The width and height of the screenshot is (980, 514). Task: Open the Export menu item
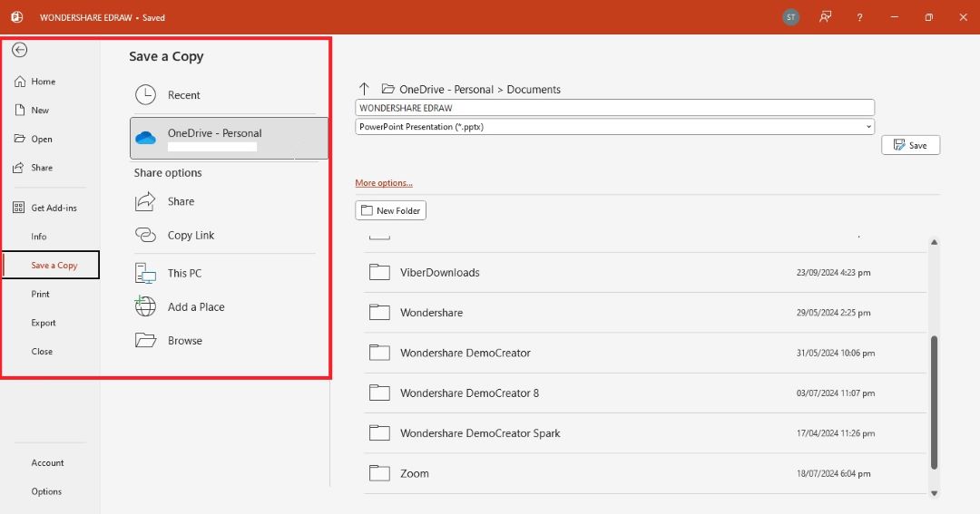[44, 322]
